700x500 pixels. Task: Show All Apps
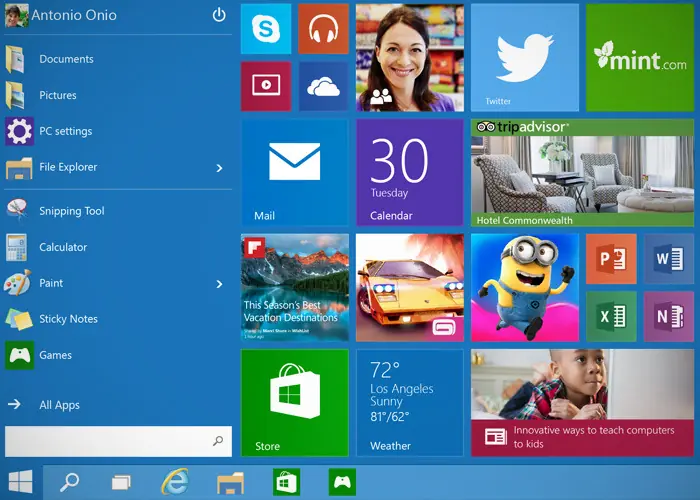point(44,405)
